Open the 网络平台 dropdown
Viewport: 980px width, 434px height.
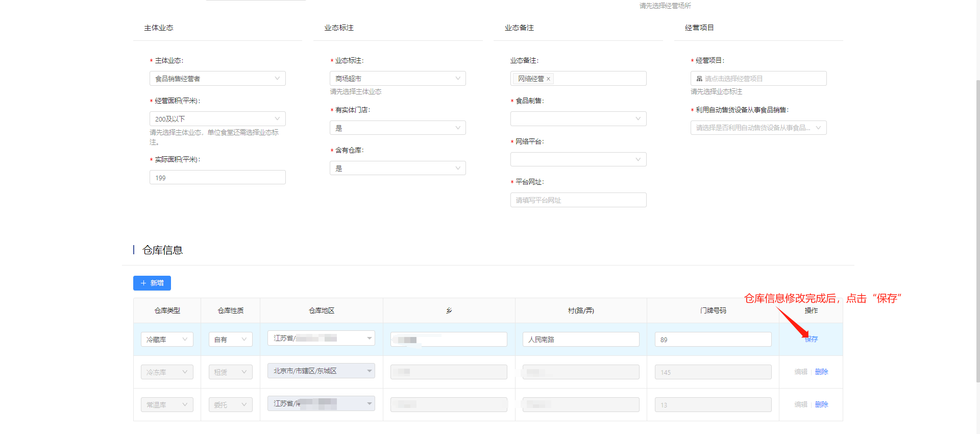pos(578,160)
